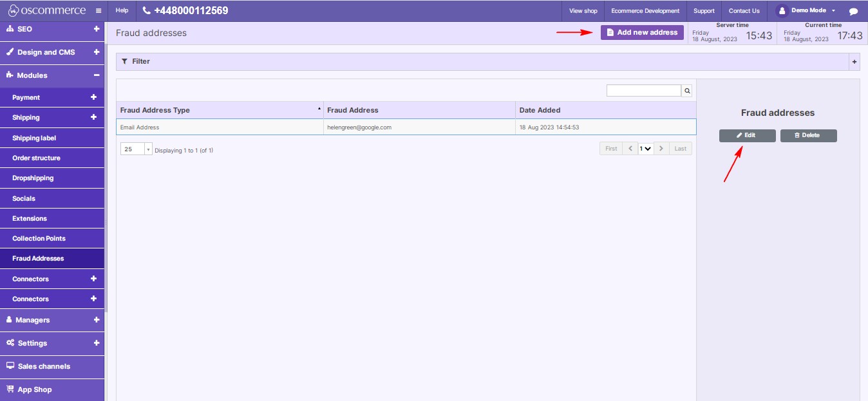Click the Add new address button
868x401 pixels.
(642, 32)
